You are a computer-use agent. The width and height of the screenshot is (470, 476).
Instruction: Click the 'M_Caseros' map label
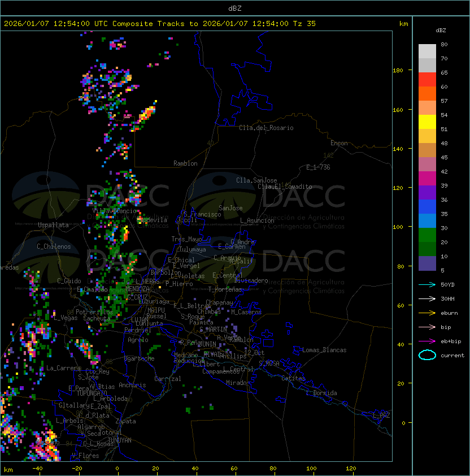[x=246, y=312]
